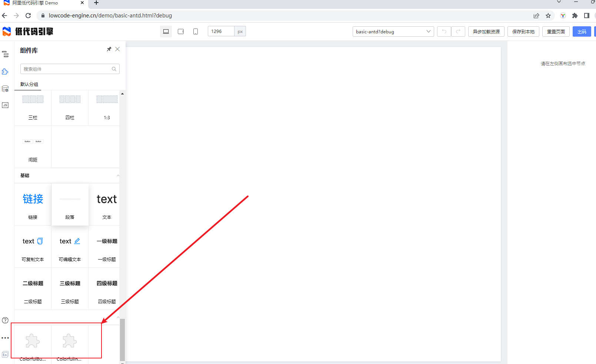
Task: Pick the 可复制文本 copyable text component
Action: tap(33, 247)
